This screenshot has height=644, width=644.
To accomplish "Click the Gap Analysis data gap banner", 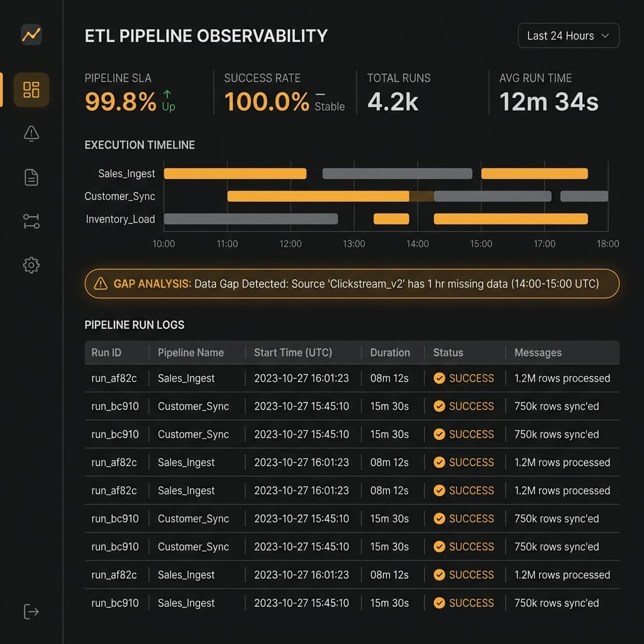I will tap(352, 284).
